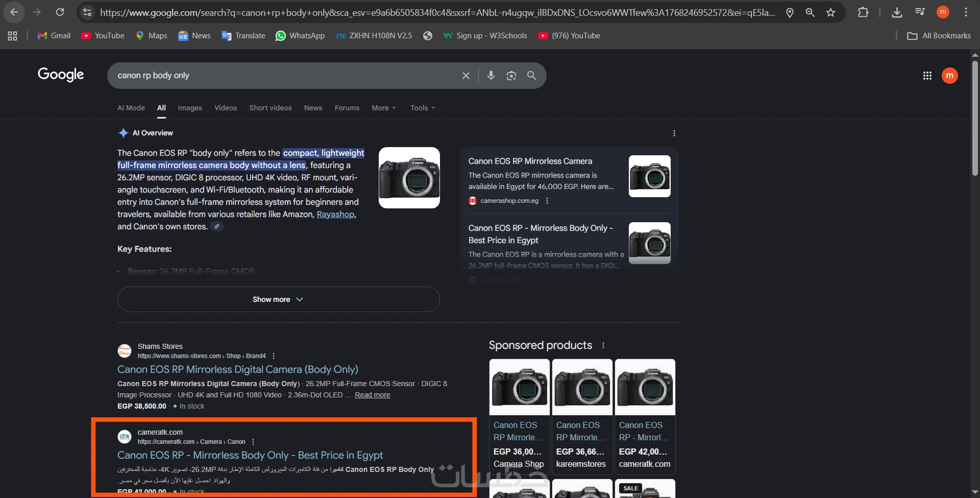
Task: Open Sign up - W3Schools bookmark
Action: [x=485, y=36]
